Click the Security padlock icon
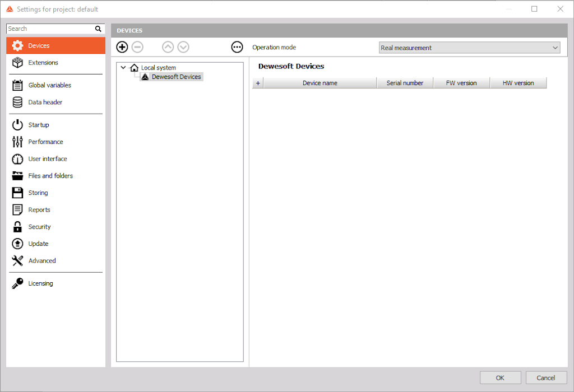 click(17, 227)
